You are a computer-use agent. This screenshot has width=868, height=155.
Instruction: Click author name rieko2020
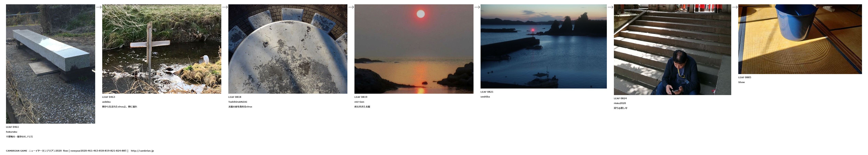pyautogui.click(x=620, y=103)
